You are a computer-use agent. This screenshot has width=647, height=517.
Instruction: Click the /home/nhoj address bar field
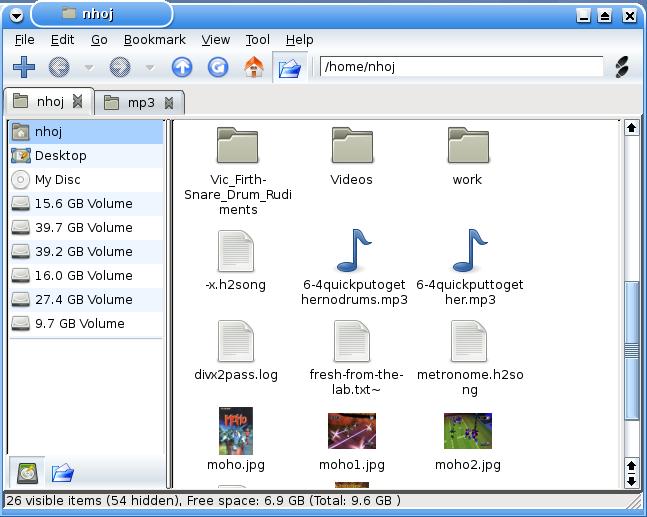point(461,67)
